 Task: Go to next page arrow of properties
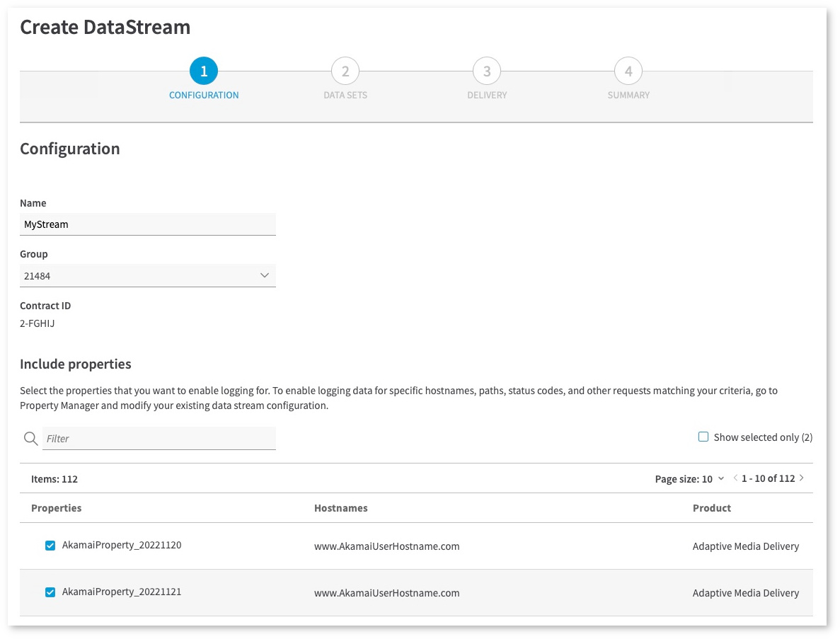(x=802, y=478)
